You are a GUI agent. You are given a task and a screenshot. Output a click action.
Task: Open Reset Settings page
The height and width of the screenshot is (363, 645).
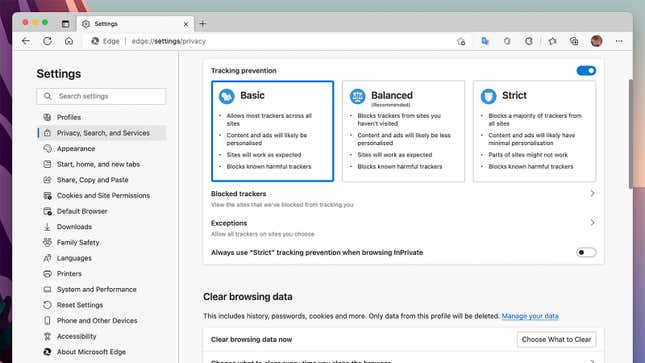102,305
